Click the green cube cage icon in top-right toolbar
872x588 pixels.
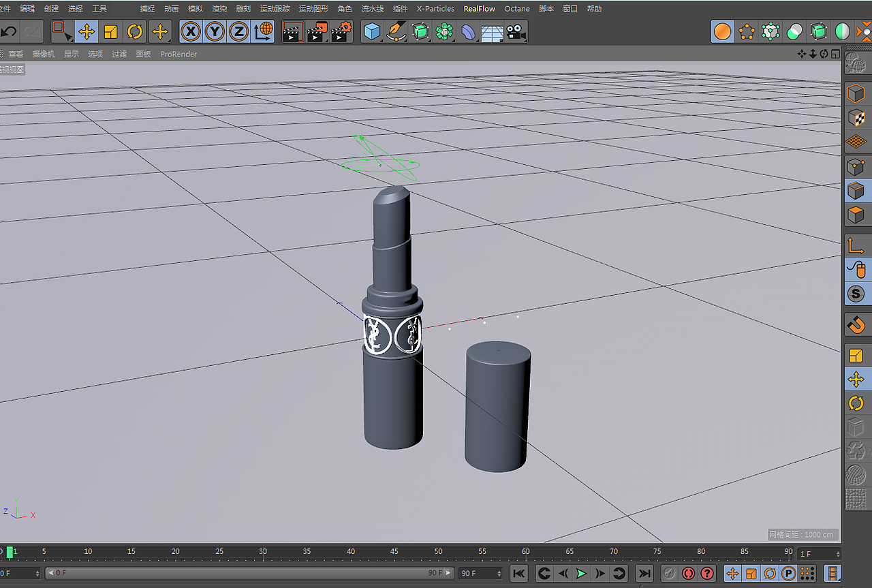(819, 31)
